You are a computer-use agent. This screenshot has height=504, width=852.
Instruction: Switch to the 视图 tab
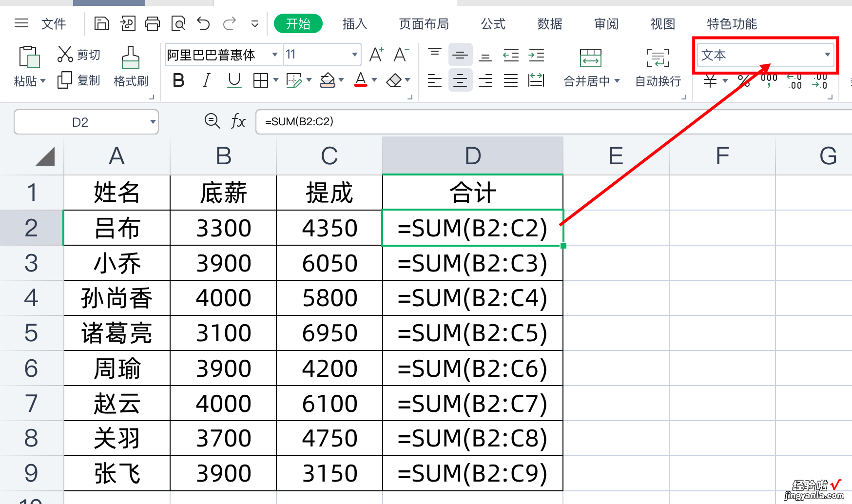663,23
